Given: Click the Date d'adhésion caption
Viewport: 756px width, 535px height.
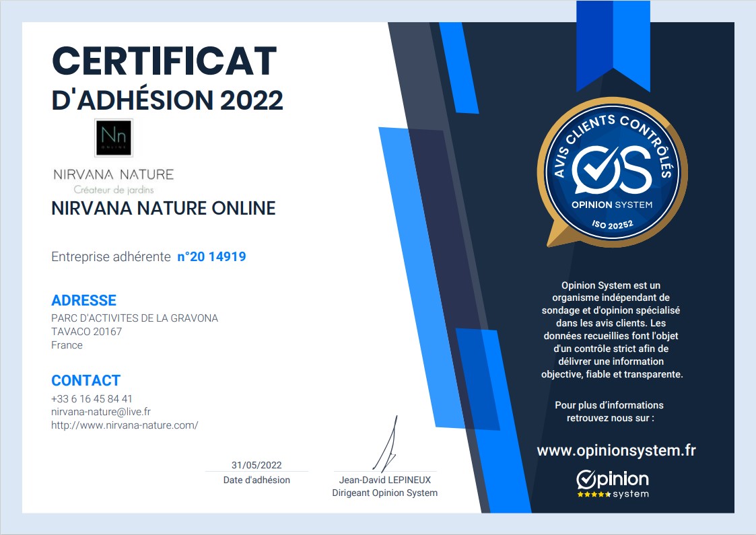Looking at the screenshot, I should tap(256, 480).
